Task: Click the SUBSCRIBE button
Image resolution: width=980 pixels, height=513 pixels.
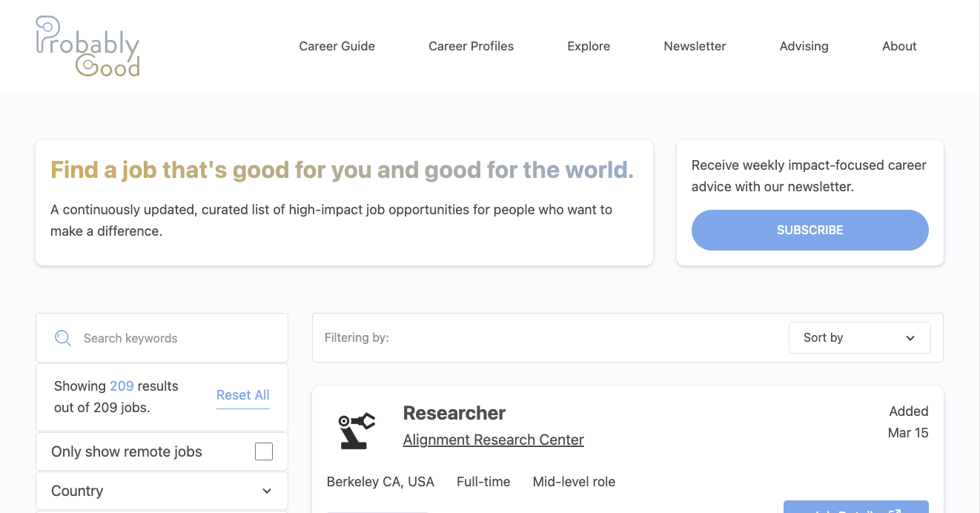Action: [x=810, y=230]
